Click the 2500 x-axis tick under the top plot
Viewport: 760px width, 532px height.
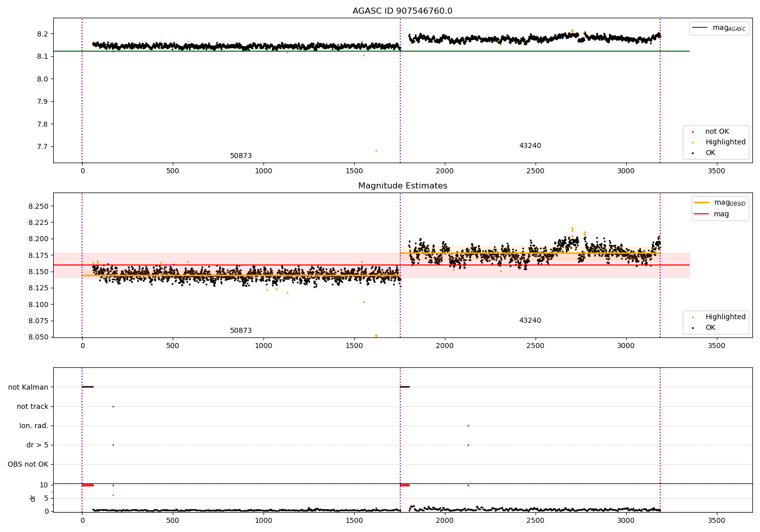coord(535,171)
